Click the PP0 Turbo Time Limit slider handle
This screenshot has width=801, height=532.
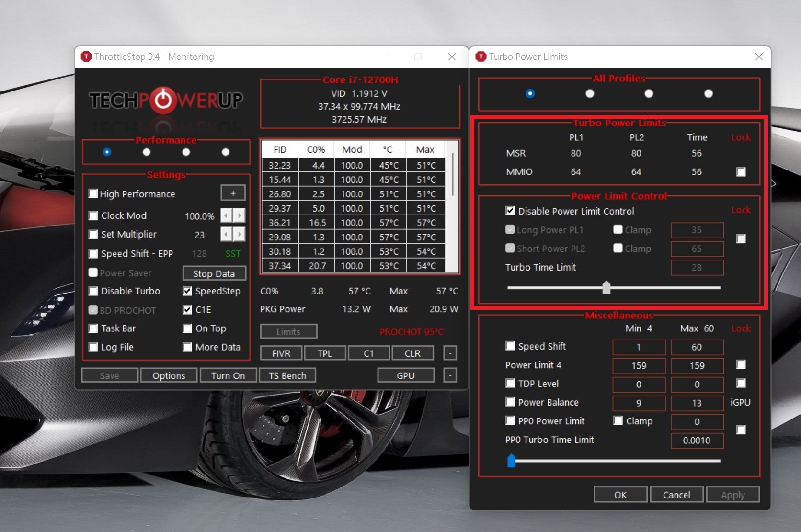point(512,461)
